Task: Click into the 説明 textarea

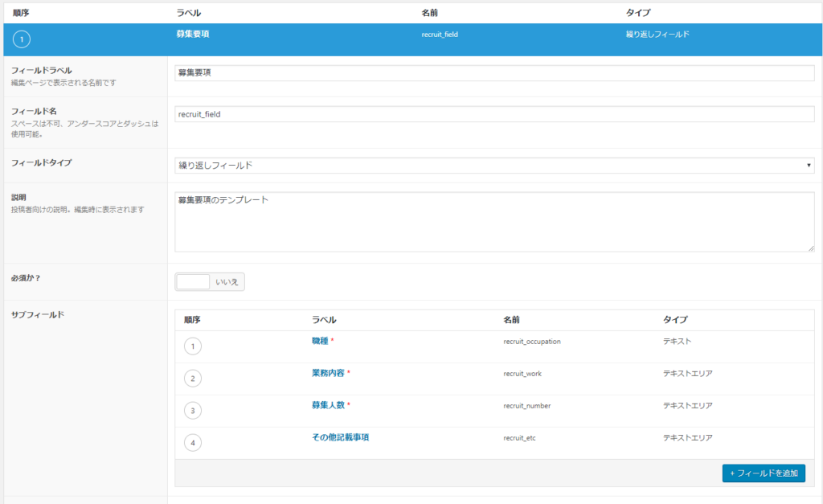Action: pos(494,221)
